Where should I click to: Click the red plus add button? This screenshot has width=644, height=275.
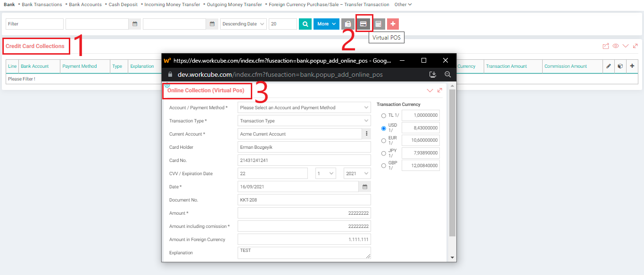393,24
